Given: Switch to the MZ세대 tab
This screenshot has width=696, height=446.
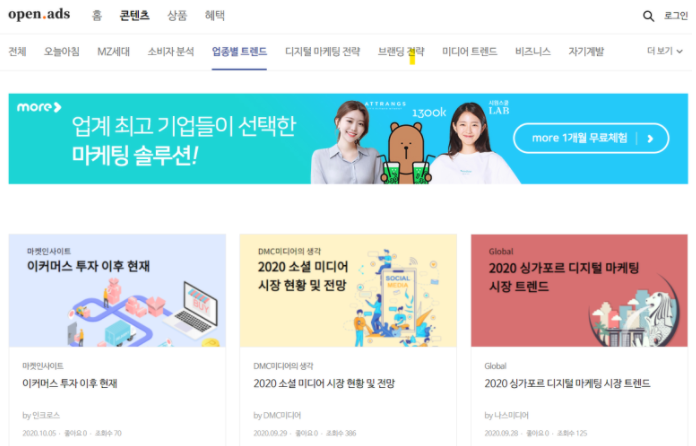Looking at the screenshot, I should [114, 51].
